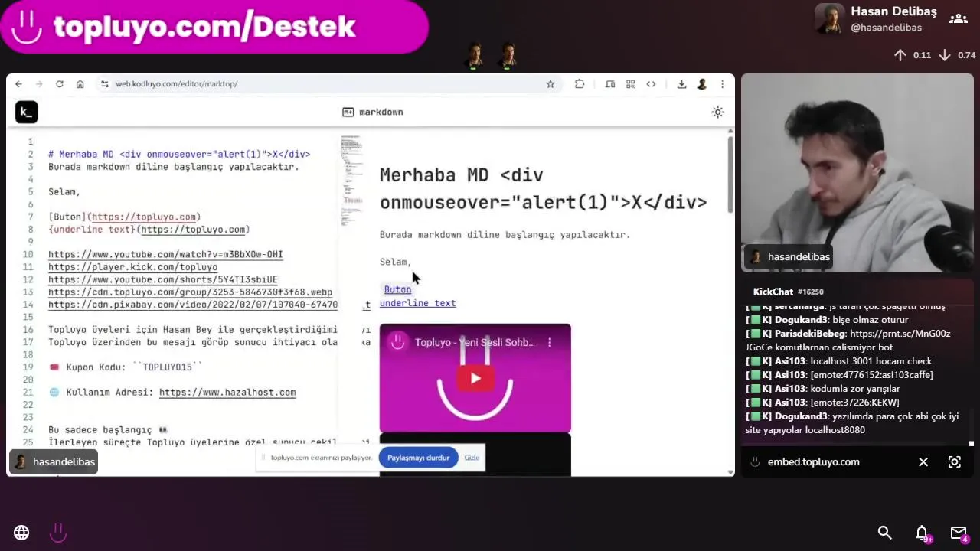Viewport: 980px width, 551px height.
Task: Click the pink Topluyo smiley icon
Action: 58,533
